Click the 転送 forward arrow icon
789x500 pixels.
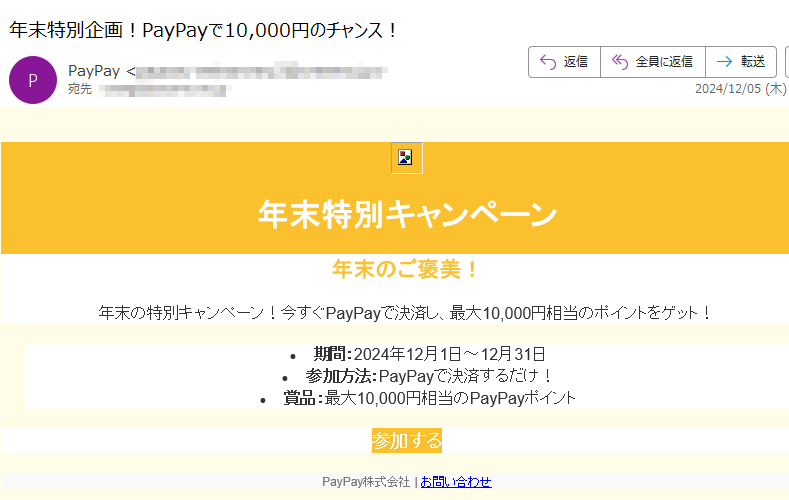pyautogui.click(x=725, y=62)
